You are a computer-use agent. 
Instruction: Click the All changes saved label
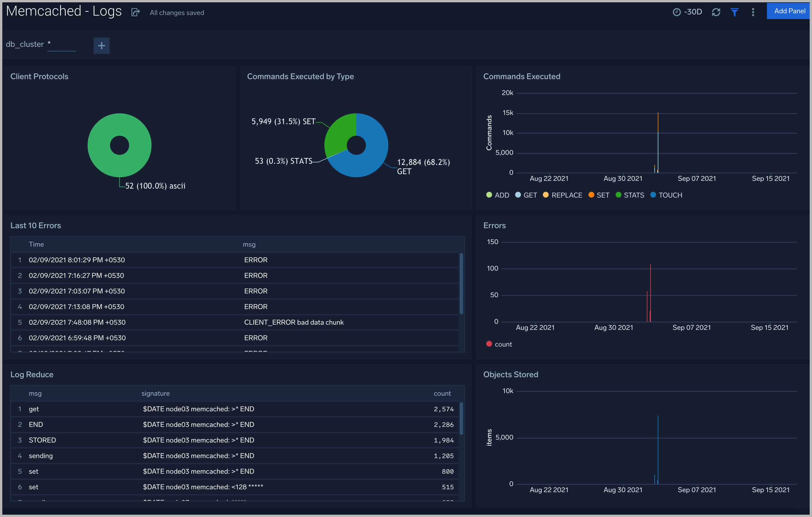(x=177, y=12)
